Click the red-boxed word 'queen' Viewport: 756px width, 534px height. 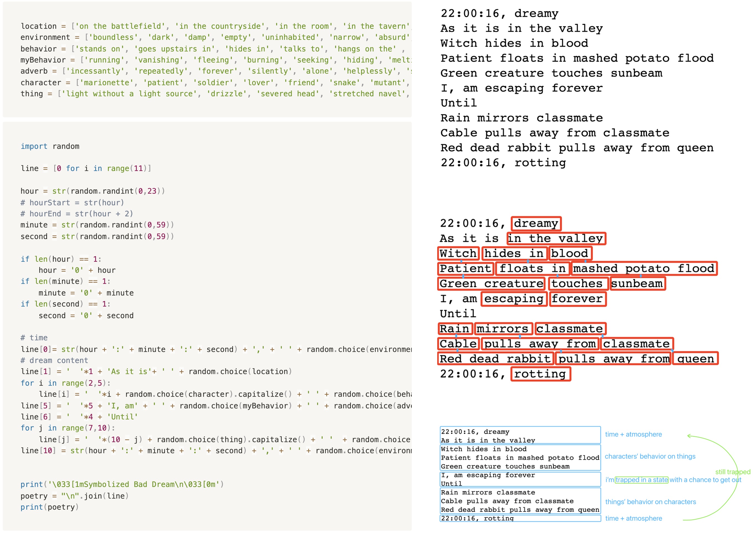(x=695, y=359)
